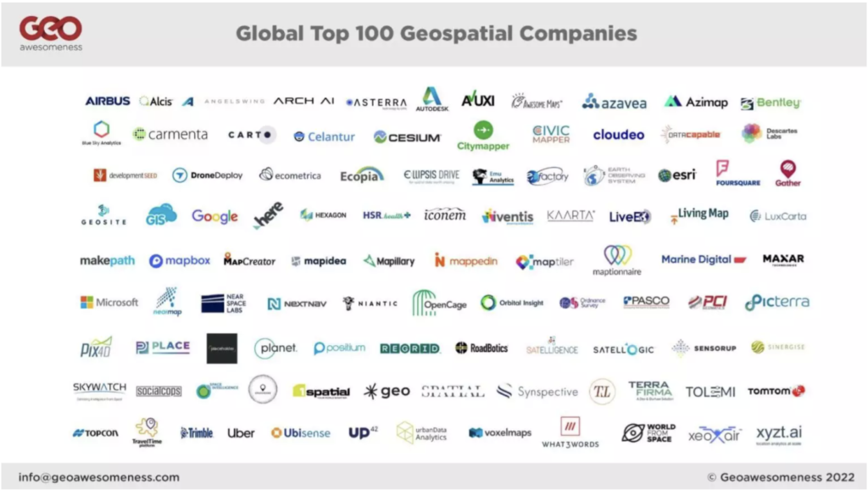Click the planet logo
This screenshot has width=868, height=490.
tap(275, 348)
